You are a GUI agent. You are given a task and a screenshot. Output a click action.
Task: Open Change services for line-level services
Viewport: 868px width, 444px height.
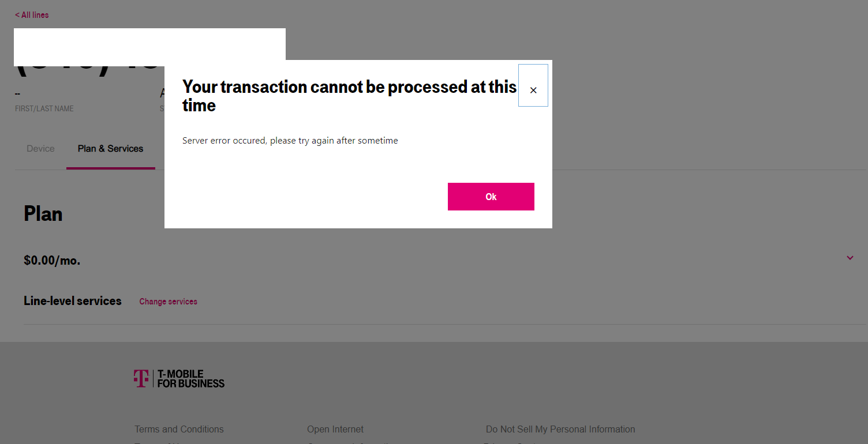(x=168, y=301)
